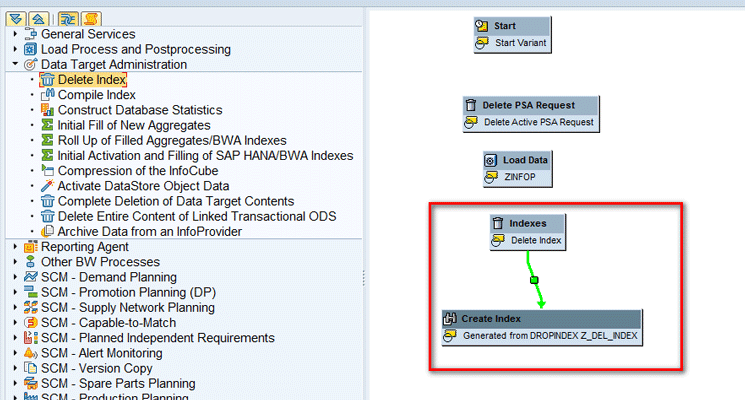This screenshot has height=400, width=745.
Task: Click sigma icon for Roll Up of Filled Aggregates
Action: (x=47, y=140)
